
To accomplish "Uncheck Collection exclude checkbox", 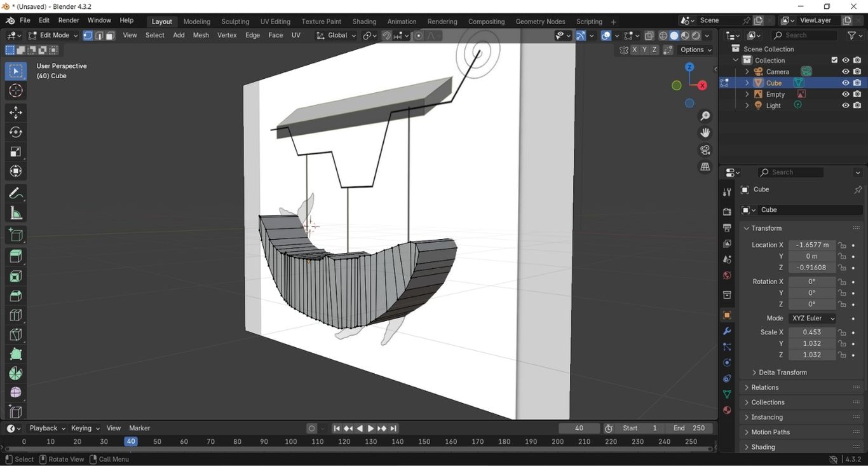I will [x=834, y=60].
